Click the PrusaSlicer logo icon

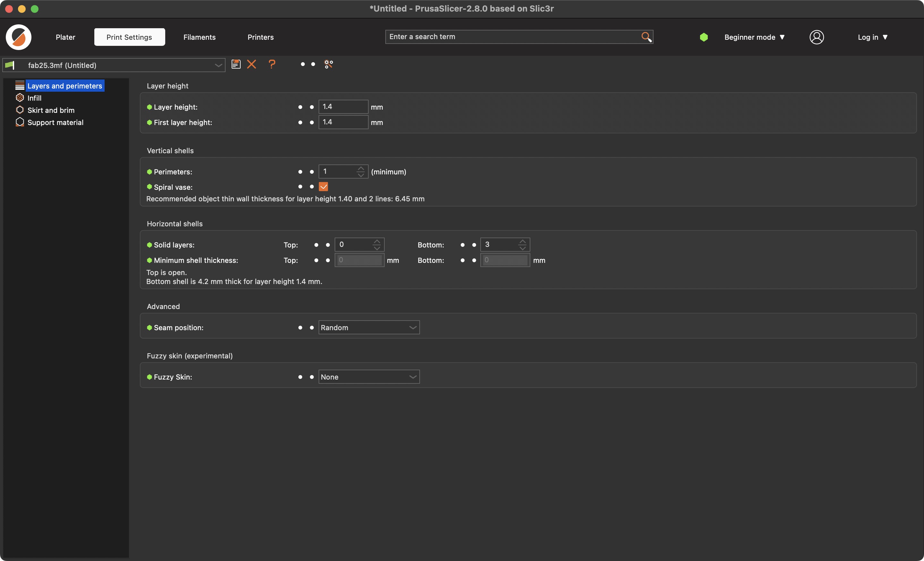pos(18,37)
